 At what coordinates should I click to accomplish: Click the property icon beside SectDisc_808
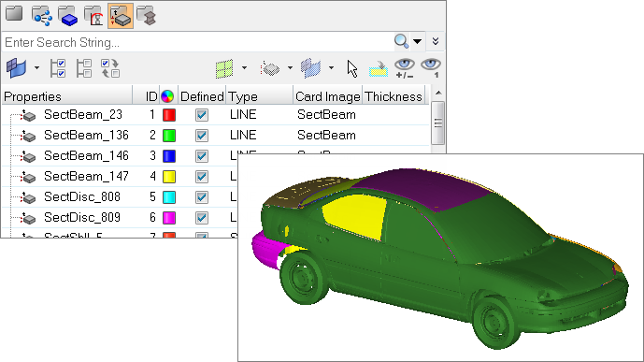(28, 198)
